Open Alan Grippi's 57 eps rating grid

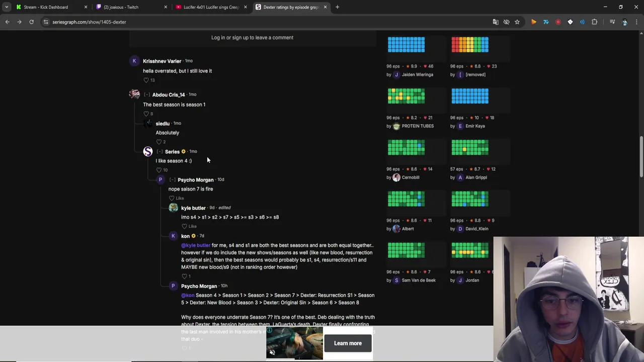click(x=470, y=147)
